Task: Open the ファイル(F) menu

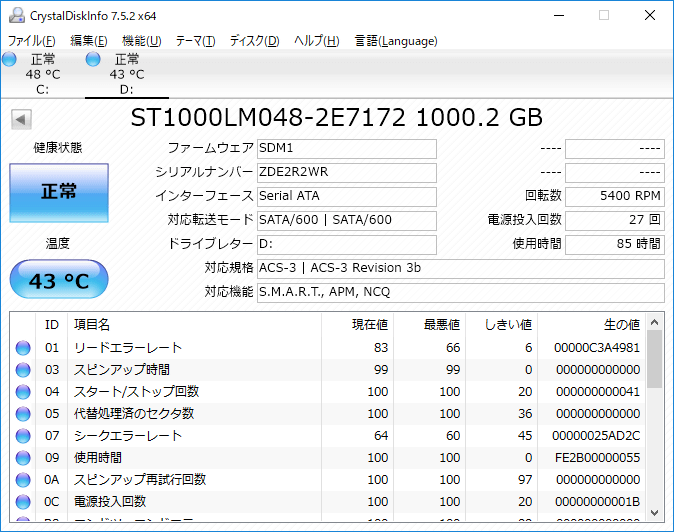Action: click(x=32, y=41)
